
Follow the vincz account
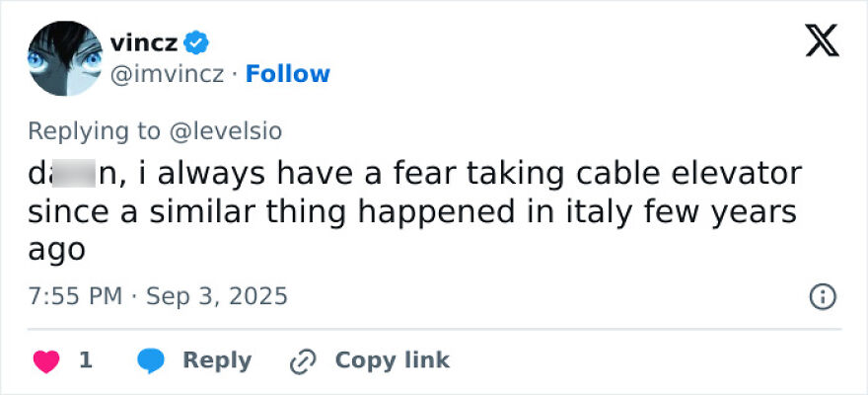click(x=287, y=74)
